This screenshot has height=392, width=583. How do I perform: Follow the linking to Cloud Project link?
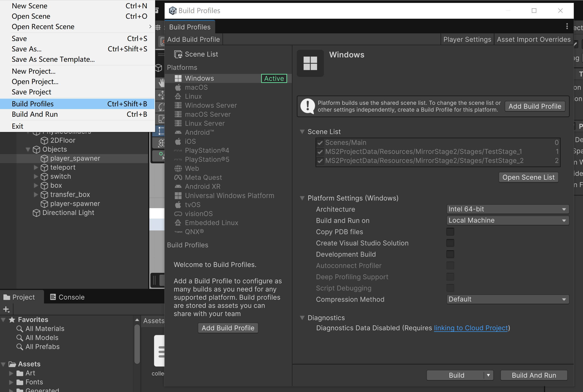pyautogui.click(x=471, y=328)
